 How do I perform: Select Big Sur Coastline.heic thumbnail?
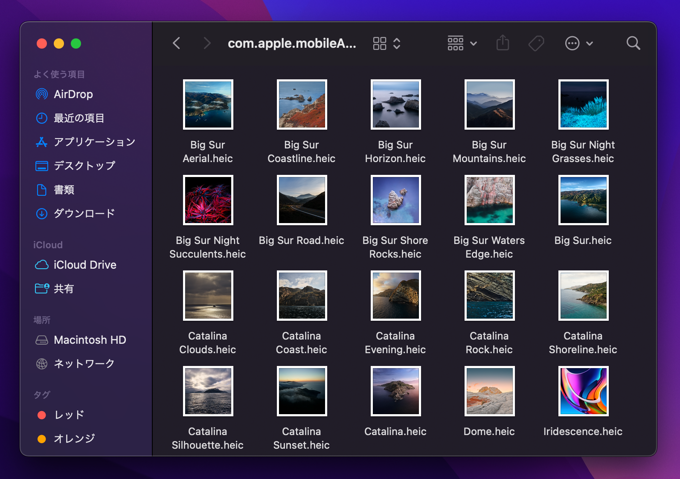click(302, 104)
